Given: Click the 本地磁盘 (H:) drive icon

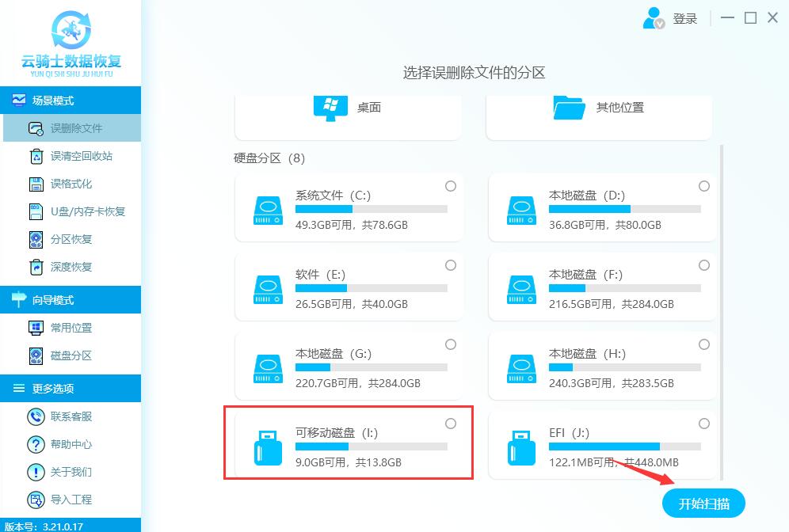Looking at the screenshot, I should 522,369.
